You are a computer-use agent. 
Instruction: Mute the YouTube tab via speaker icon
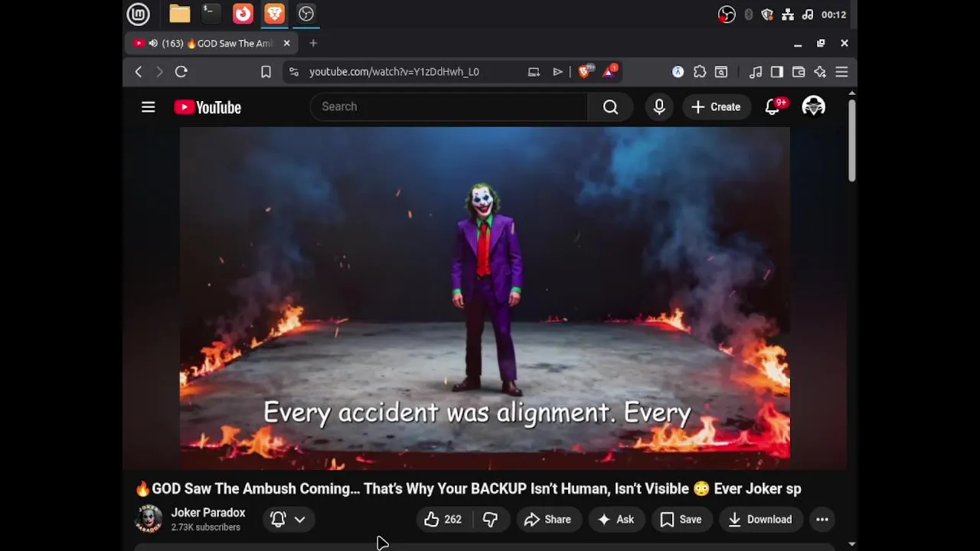click(x=153, y=44)
